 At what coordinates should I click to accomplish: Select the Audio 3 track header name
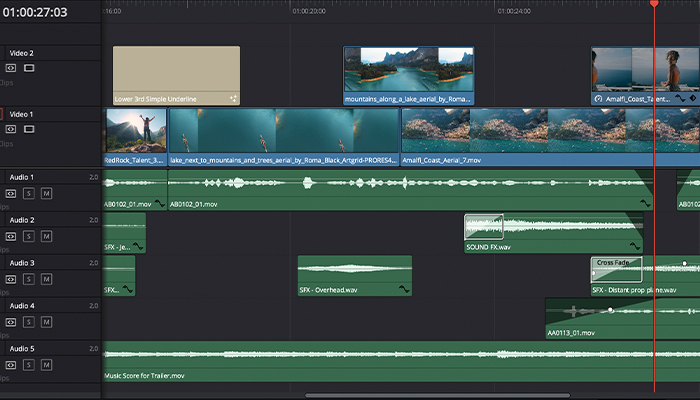pos(22,263)
